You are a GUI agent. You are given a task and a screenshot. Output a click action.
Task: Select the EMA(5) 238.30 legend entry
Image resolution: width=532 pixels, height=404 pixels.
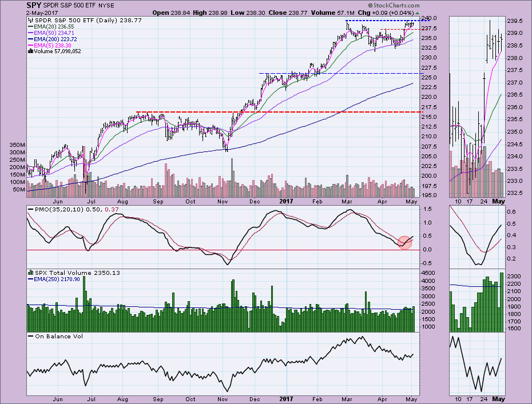[x=50, y=45]
